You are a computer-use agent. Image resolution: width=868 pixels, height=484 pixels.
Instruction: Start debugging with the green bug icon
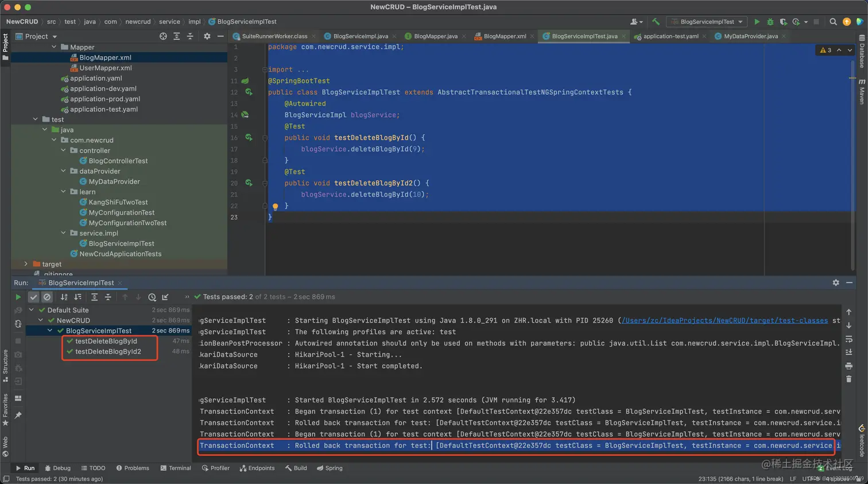click(x=770, y=22)
